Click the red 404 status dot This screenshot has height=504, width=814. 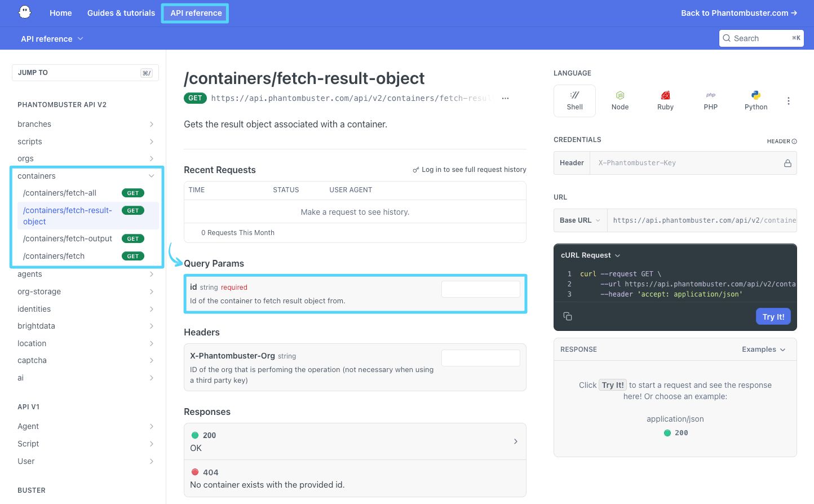[195, 472]
